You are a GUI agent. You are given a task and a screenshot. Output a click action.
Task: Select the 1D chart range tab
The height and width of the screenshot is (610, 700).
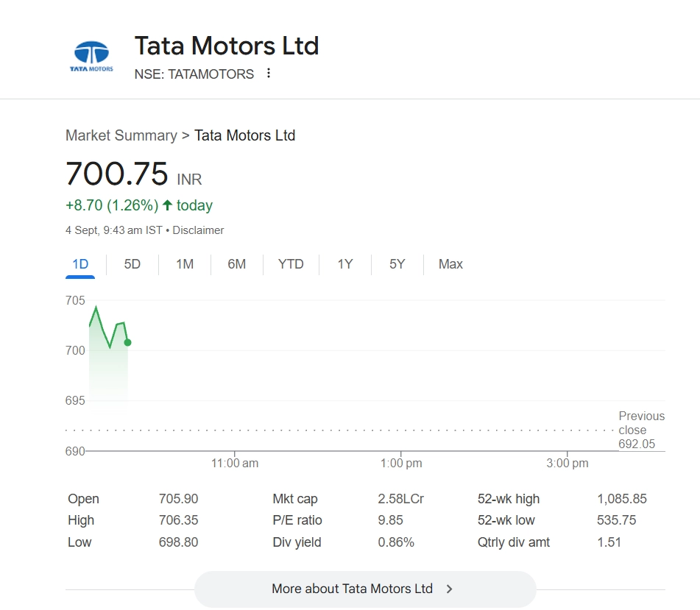point(80,264)
